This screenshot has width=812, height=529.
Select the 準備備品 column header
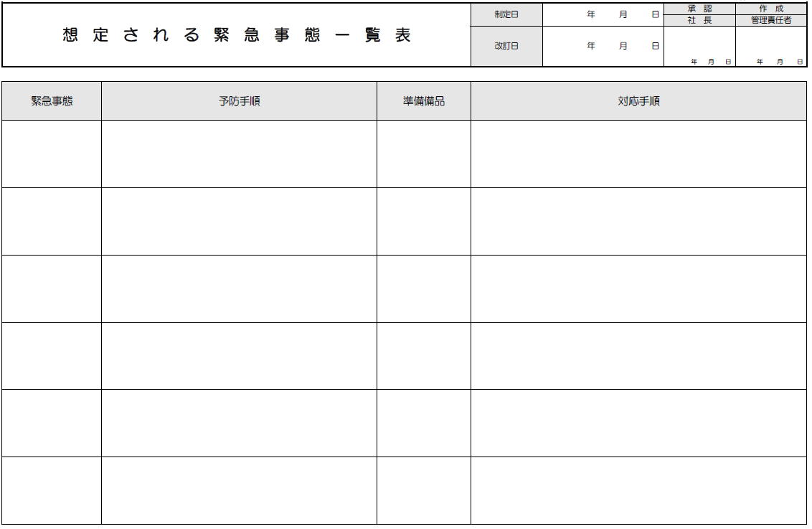coord(424,101)
